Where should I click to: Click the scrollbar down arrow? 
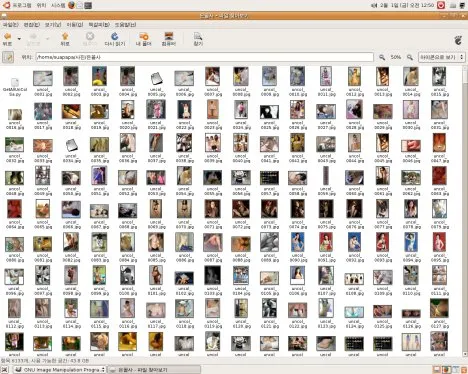[x=465, y=354]
